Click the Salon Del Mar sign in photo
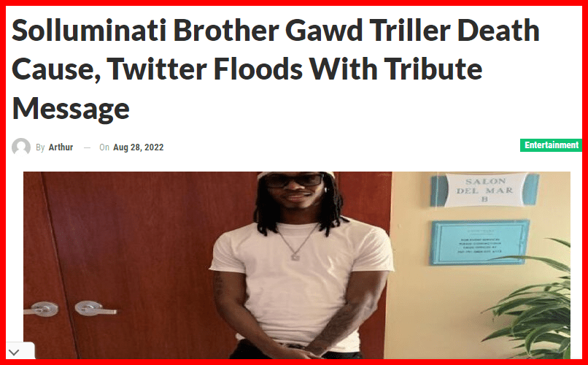The height and width of the screenshot is (365, 588). point(485,190)
